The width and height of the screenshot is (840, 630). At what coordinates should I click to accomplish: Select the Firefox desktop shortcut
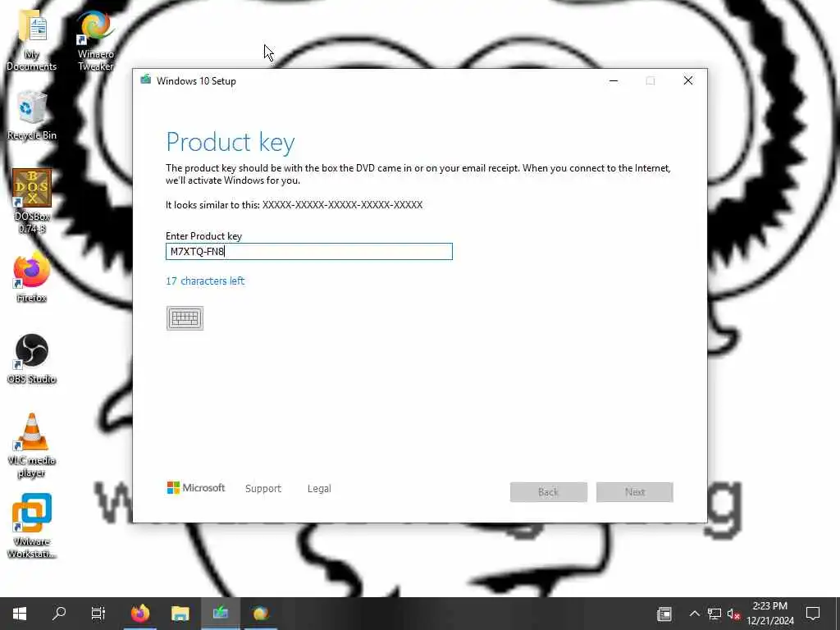point(32,279)
